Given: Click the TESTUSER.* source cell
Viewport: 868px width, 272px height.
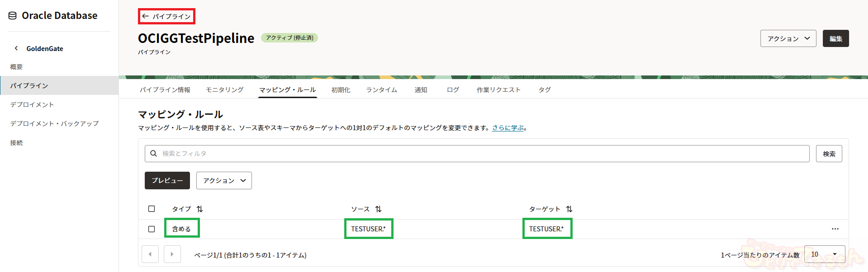Looking at the screenshot, I should (x=368, y=229).
